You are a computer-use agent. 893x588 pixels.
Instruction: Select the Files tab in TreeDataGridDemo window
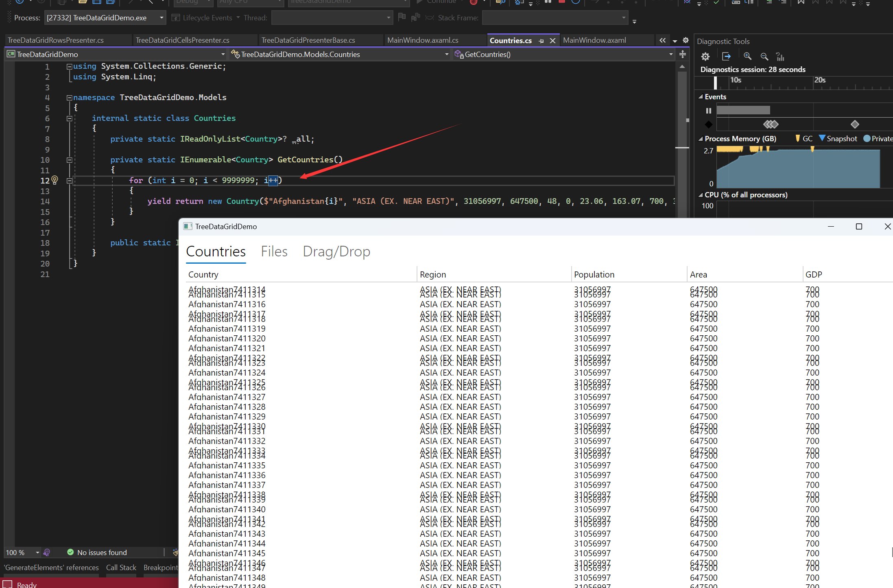[x=274, y=251]
